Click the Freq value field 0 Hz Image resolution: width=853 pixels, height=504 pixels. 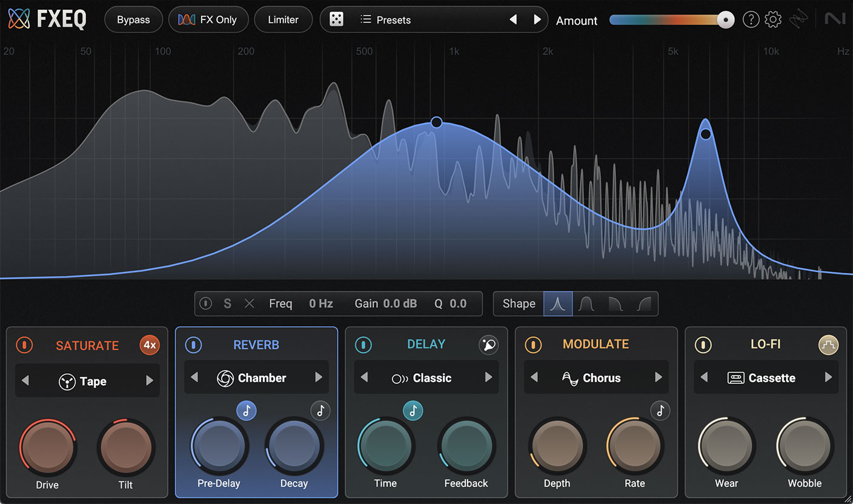(321, 303)
